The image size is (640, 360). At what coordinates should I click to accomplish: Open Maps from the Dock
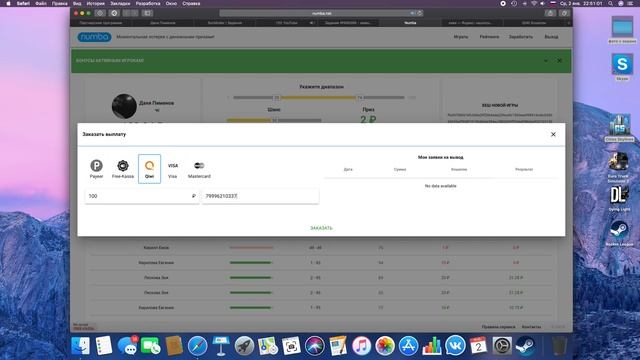click(x=268, y=346)
